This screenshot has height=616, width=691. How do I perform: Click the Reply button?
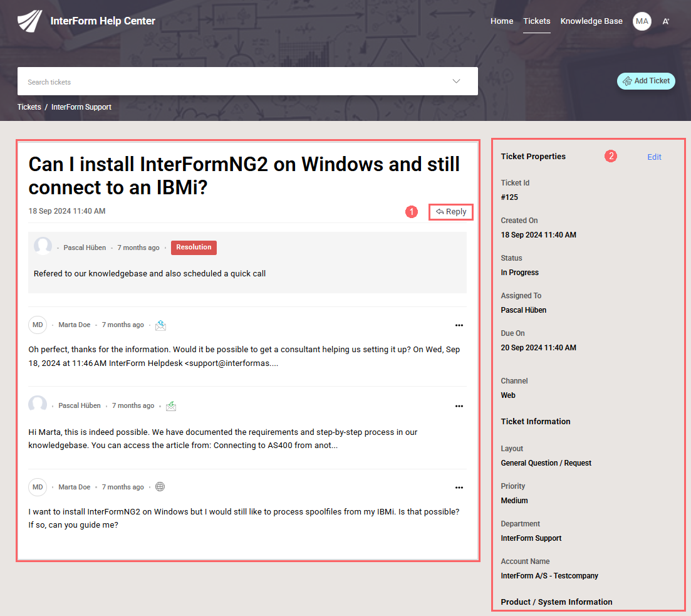point(451,212)
